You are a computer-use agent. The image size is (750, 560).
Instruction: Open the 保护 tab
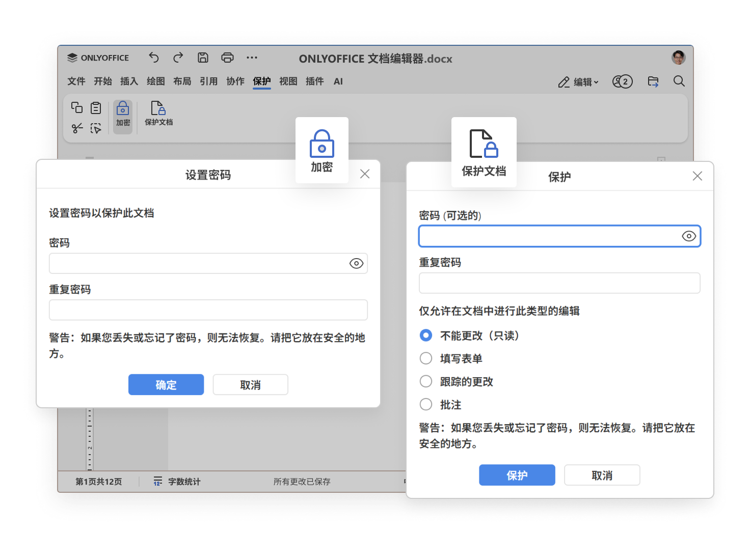(x=262, y=81)
